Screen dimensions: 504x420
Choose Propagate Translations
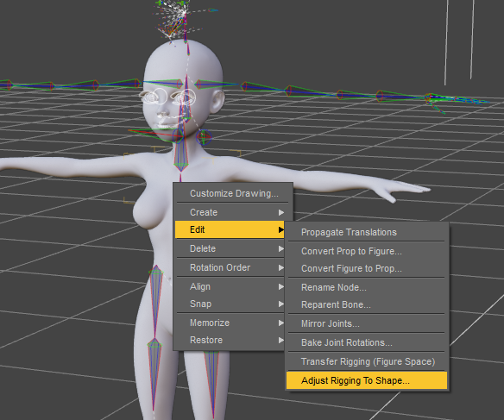pyautogui.click(x=367, y=232)
